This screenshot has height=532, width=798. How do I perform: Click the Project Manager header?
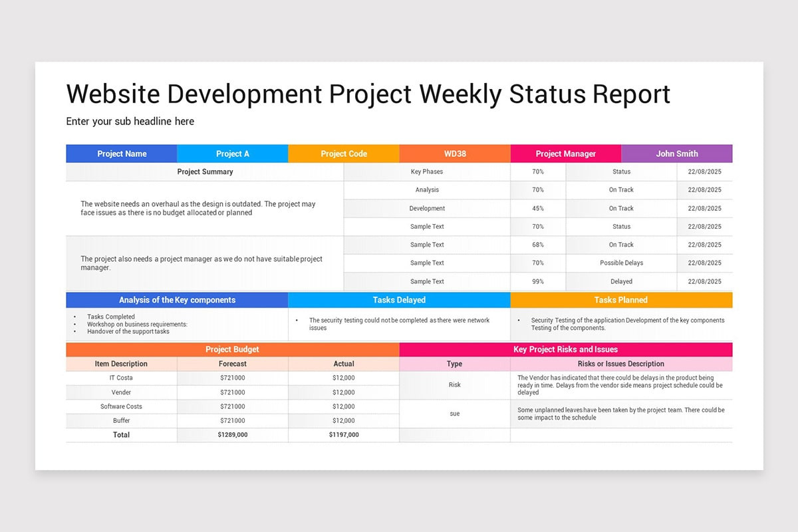(x=565, y=154)
